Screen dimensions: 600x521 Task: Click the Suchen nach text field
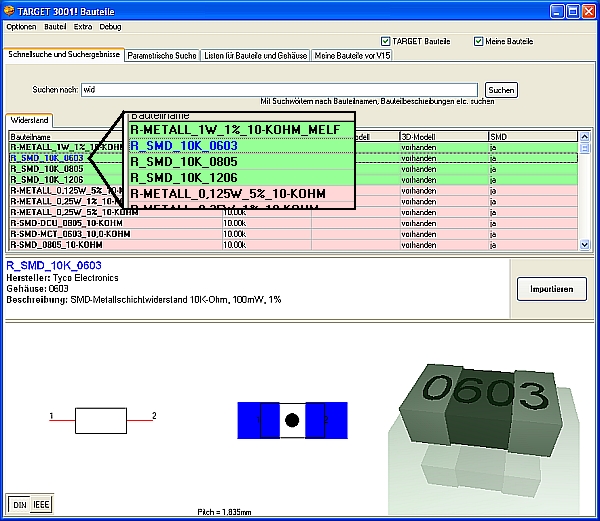280,90
